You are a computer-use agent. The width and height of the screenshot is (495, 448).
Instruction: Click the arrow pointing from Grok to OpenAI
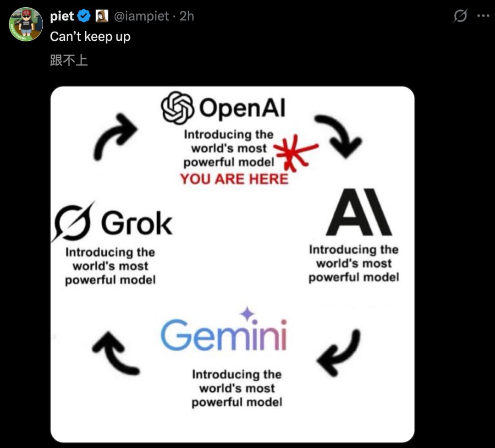(x=115, y=135)
